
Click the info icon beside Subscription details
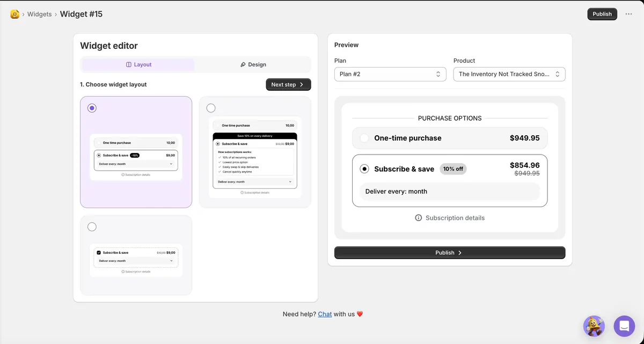click(419, 218)
